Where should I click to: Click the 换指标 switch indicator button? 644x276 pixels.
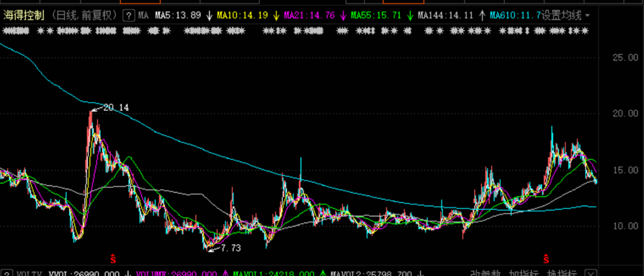point(562,272)
